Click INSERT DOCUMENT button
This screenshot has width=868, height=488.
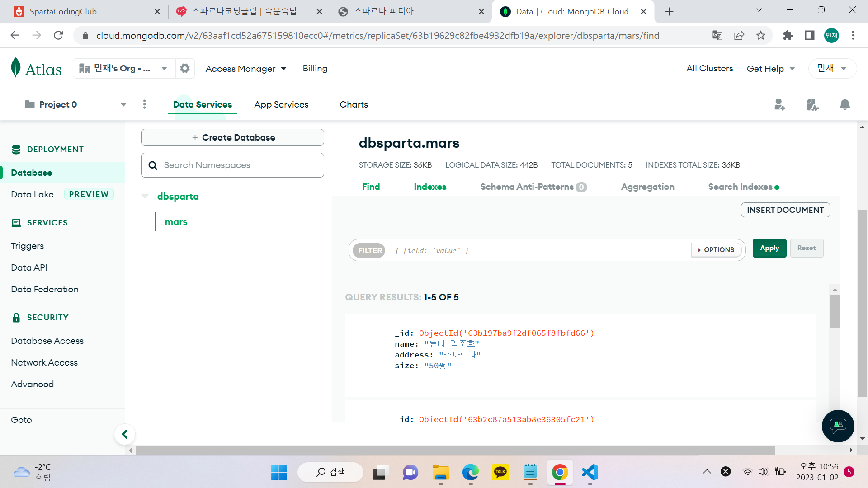785,210
